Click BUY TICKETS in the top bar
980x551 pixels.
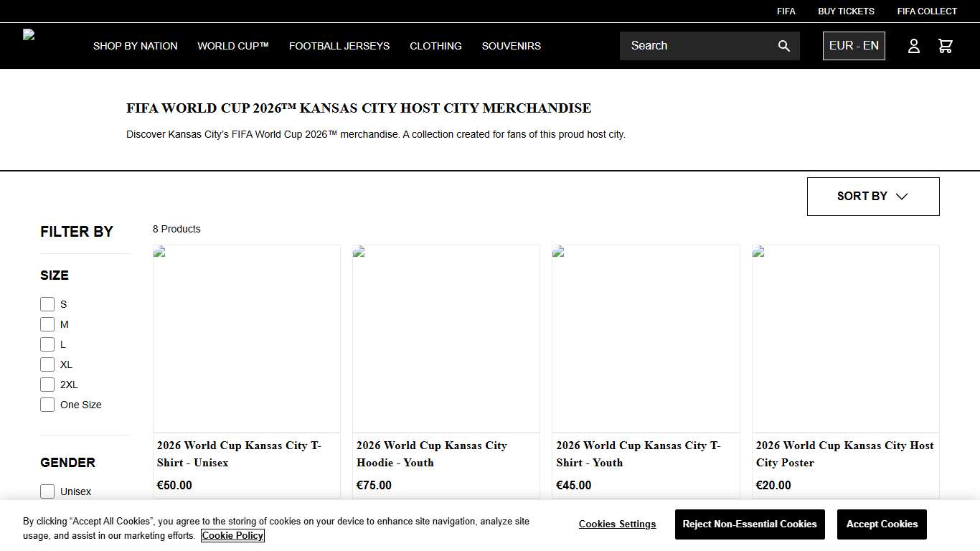pos(846,11)
